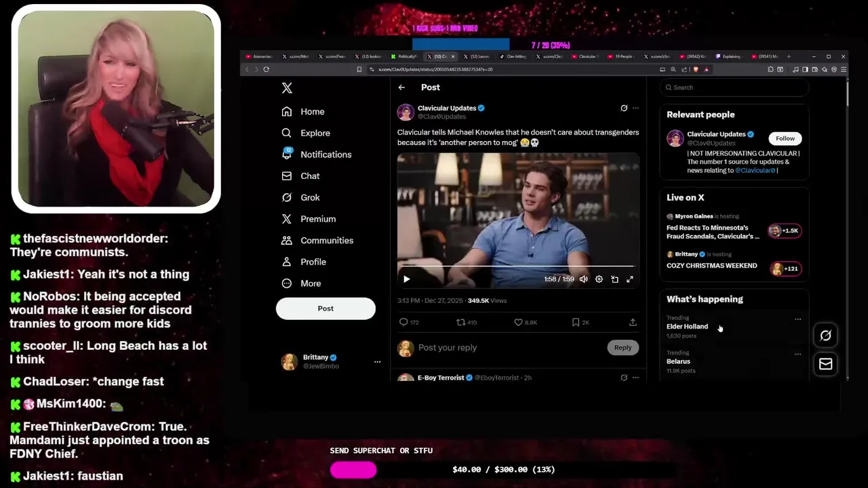Seek on the video progress bar
Image resolution: width=868 pixels, height=488 pixels.
pyautogui.click(x=518, y=266)
